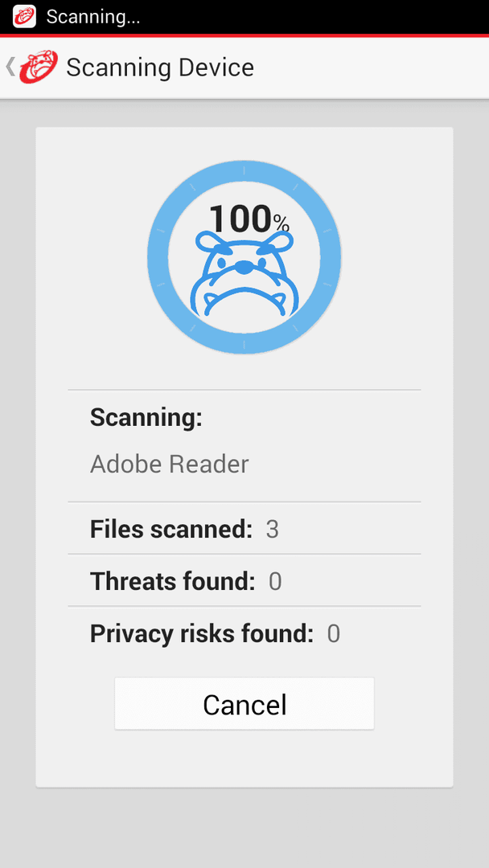This screenshot has height=868, width=489.
Task: Tap the Scanning Device title
Action: pos(160,68)
